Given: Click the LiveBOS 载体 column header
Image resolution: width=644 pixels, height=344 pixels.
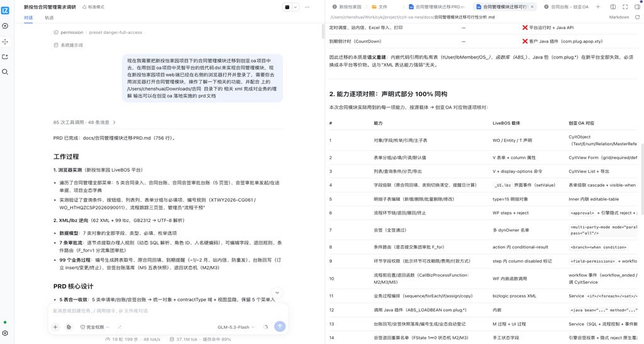Looking at the screenshot, I should click(506, 123).
